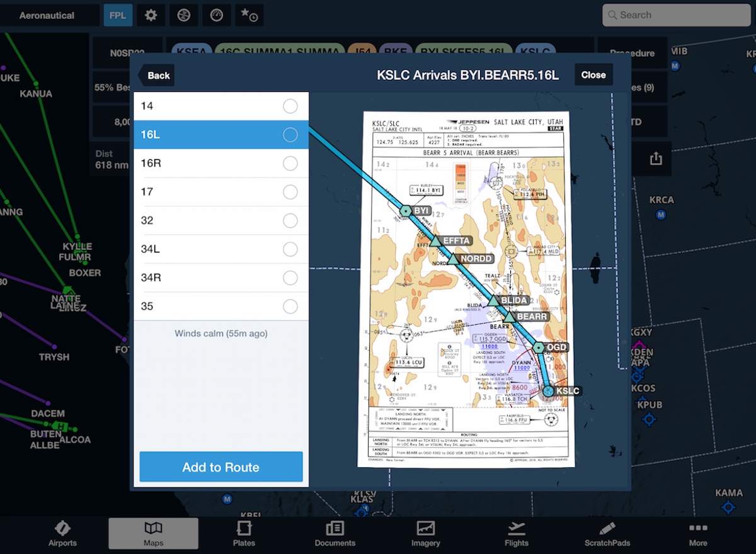Open the Documents tab

335,534
